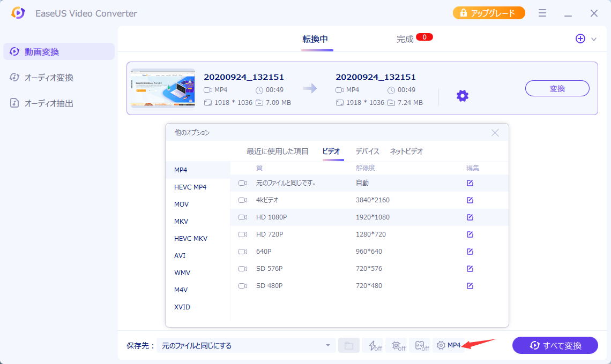The height and width of the screenshot is (364, 611).
Task: Click the すべて変換 button
Action: click(x=555, y=345)
